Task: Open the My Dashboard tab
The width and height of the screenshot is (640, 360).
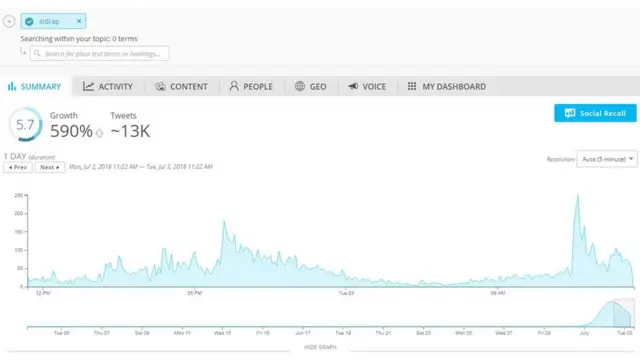Action: point(447,87)
